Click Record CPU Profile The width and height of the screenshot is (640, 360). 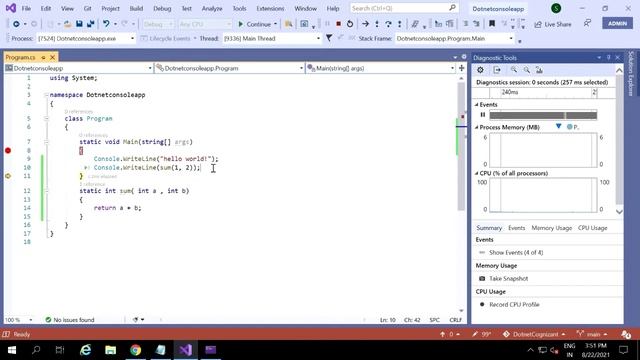click(x=509, y=304)
